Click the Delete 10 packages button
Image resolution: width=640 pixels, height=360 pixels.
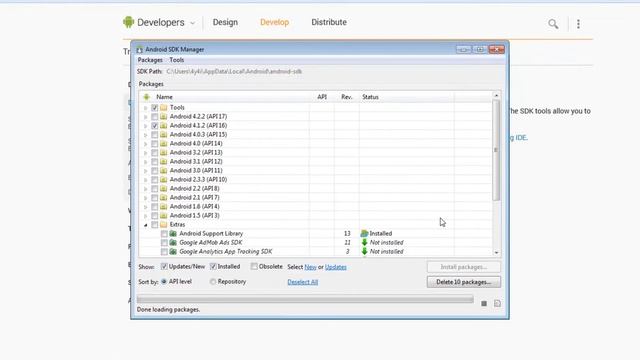point(464,282)
